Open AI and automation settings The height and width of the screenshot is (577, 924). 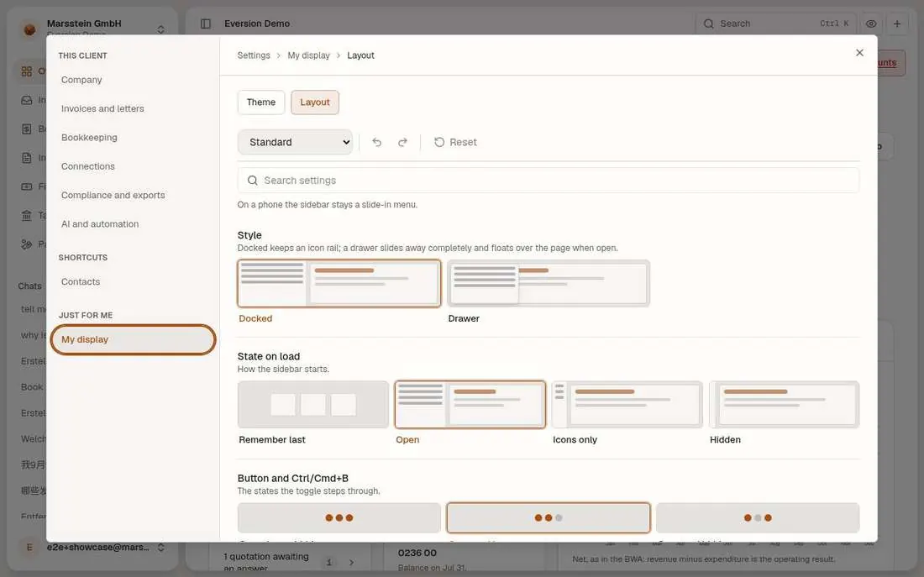coord(134,224)
